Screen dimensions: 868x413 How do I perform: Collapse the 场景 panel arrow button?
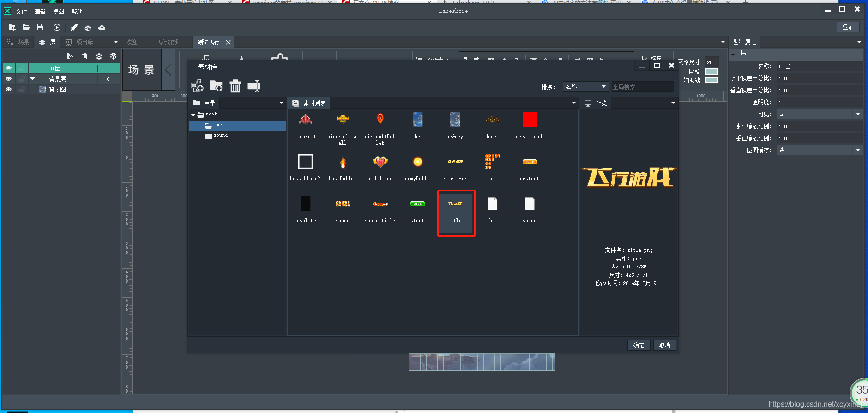[168, 70]
